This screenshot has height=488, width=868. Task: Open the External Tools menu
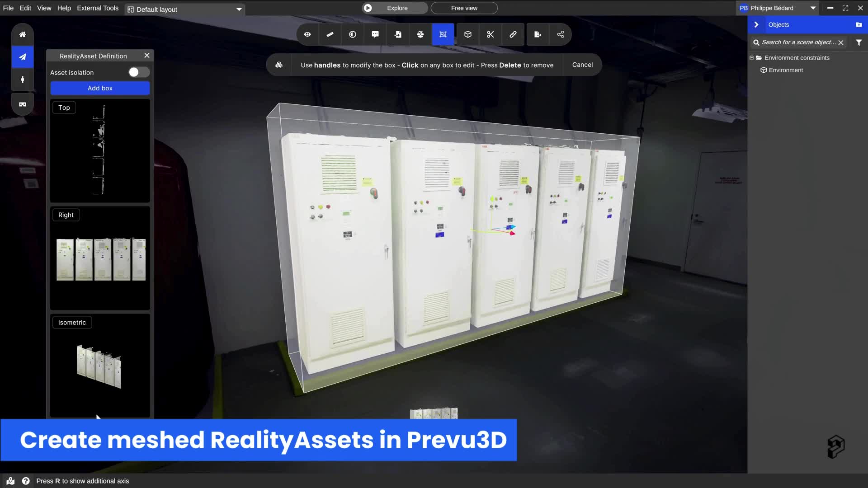[97, 8]
